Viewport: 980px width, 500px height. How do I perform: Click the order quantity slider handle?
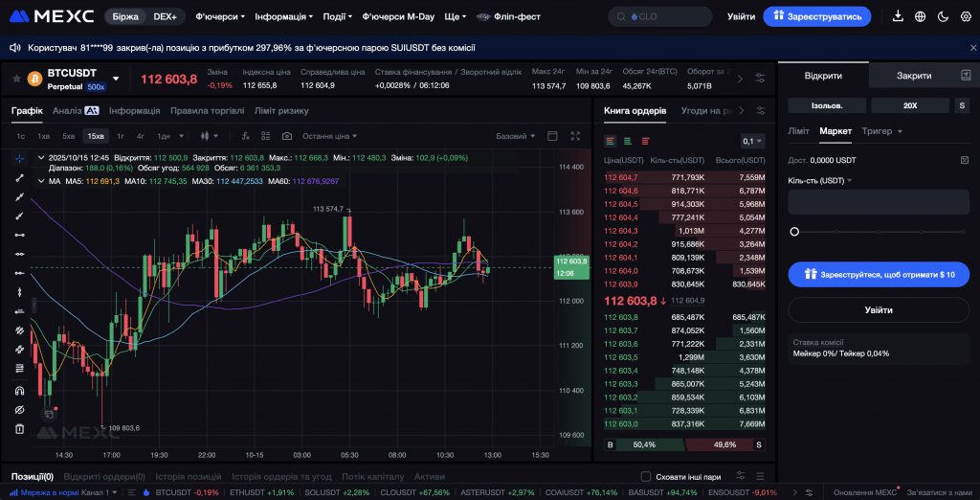(794, 232)
